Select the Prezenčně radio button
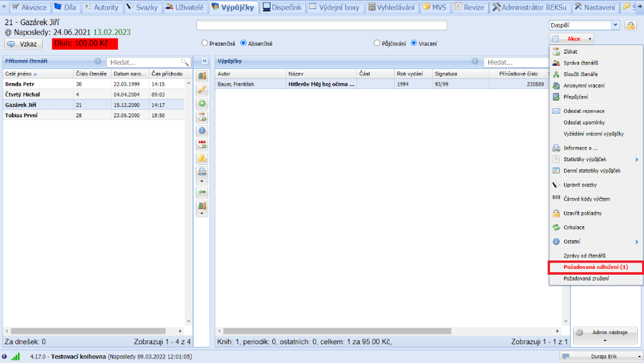Viewport: 644px width, 363px height. (205, 43)
